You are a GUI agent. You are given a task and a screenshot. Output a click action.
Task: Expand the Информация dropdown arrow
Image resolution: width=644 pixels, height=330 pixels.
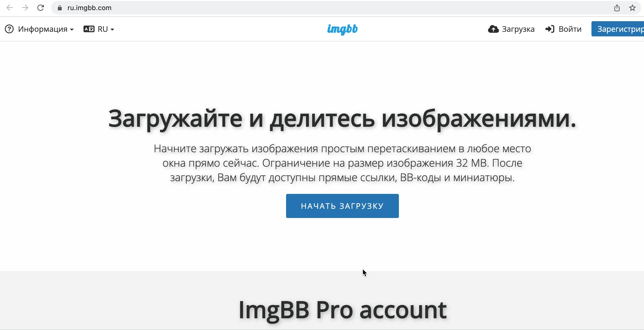(72, 29)
